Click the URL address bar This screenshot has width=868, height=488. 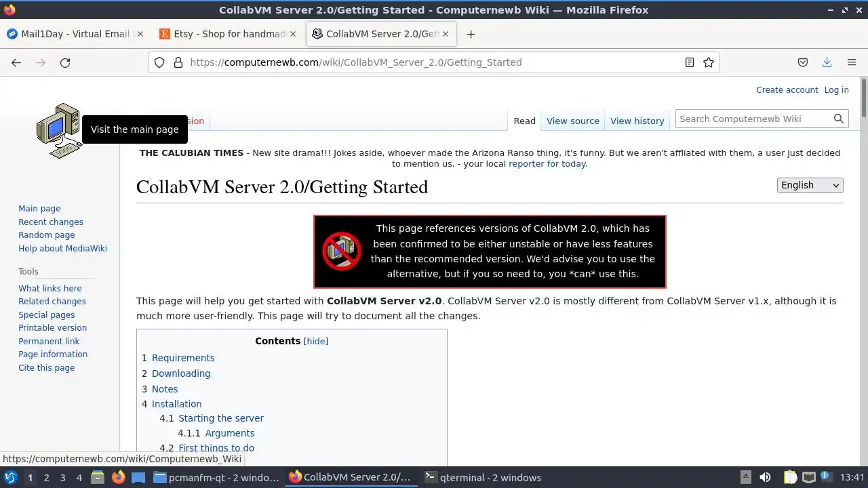tap(434, 62)
